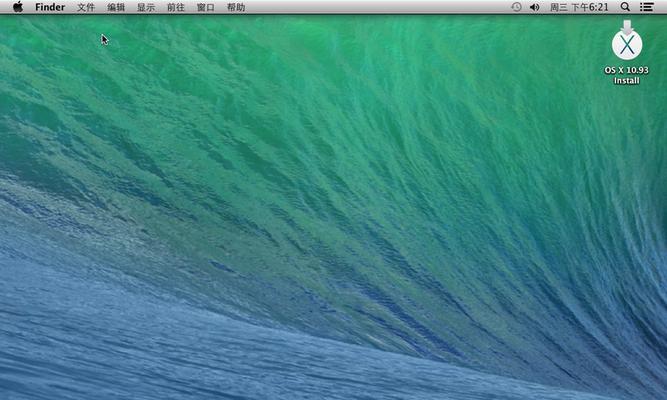Viewport: 667px width, 400px height.
Task: Click the OS X 10.93 Install label
Action: [x=627, y=75]
